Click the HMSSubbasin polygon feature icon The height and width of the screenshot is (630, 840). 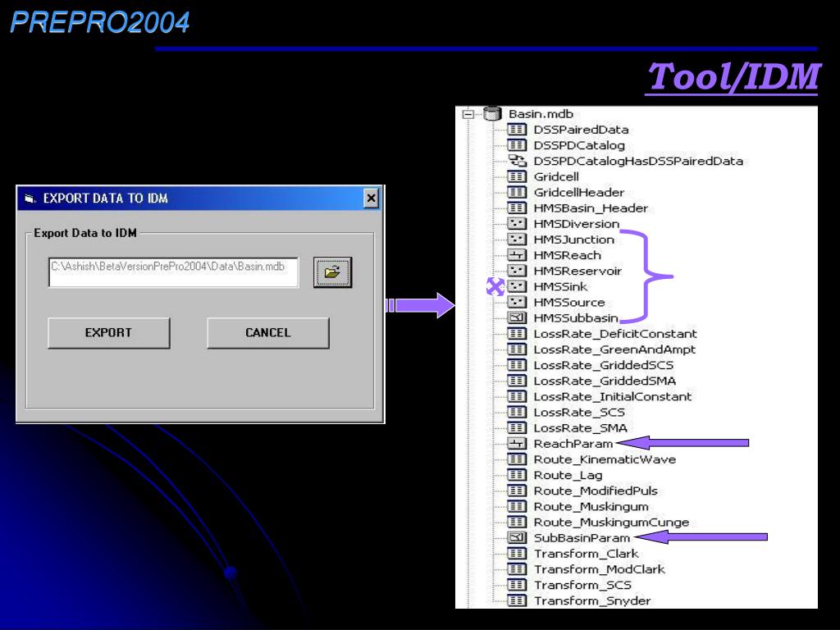coord(517,318)
